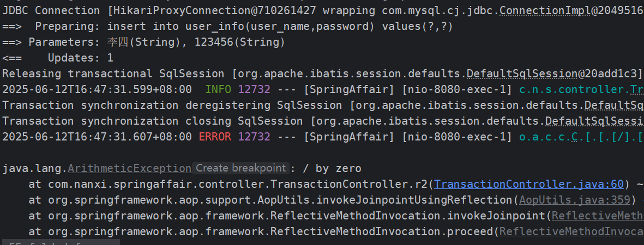Click the green INFO log level text

coord(218,89)
